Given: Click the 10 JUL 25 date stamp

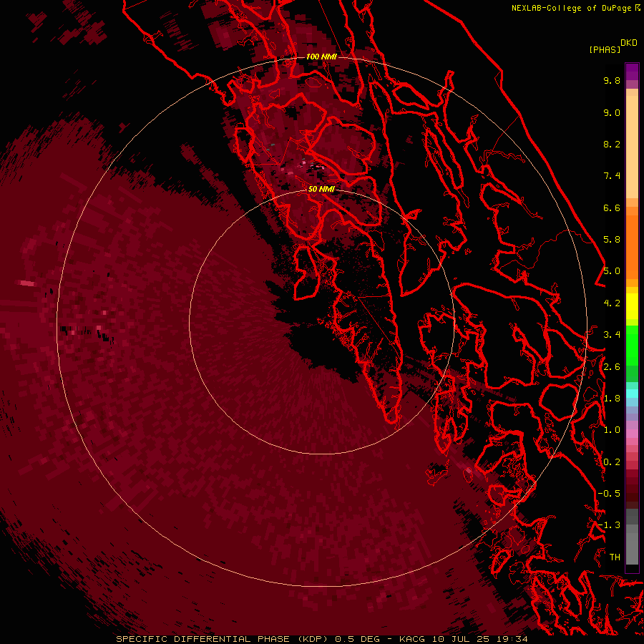Looking at the screenshot, I should 460,639.
